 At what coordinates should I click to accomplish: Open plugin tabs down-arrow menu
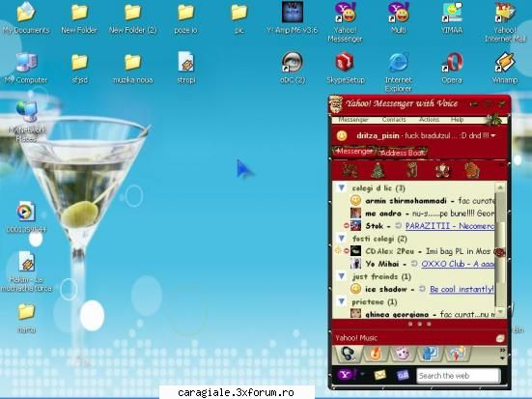tap(502, 358)
